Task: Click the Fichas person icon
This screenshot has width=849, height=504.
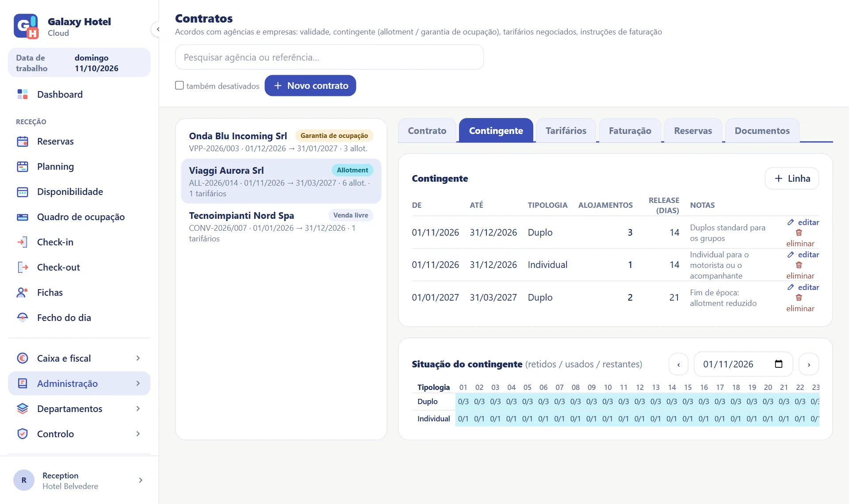Action: tap(23, 293)
